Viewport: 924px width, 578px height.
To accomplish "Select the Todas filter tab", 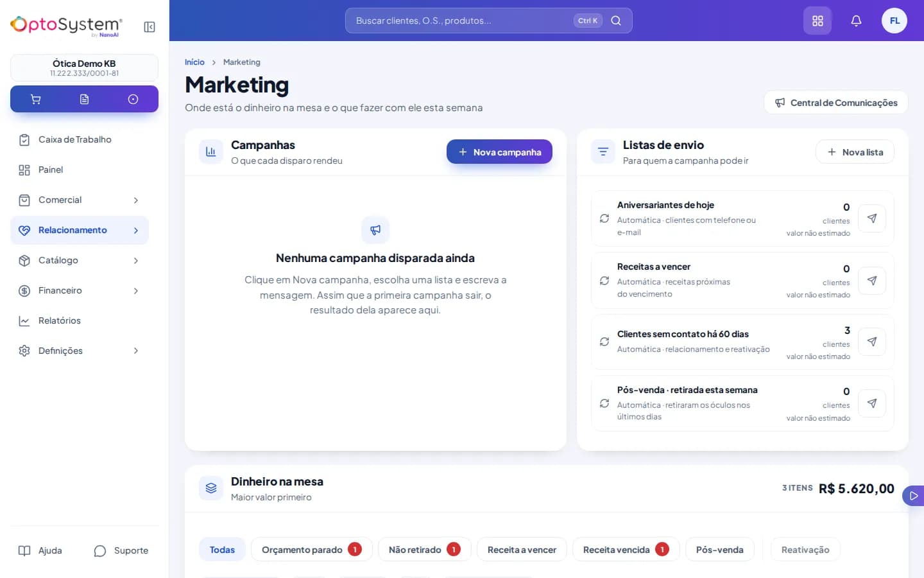I will [222, 550].
